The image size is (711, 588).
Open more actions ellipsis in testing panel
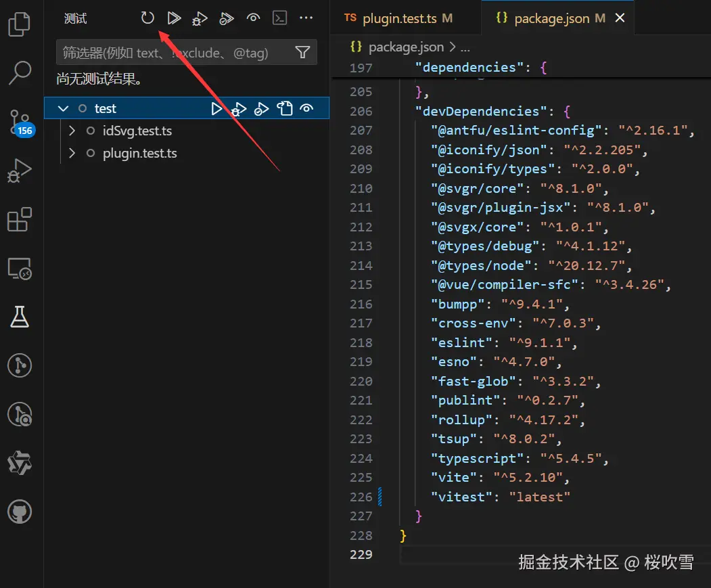pos(306,18)
